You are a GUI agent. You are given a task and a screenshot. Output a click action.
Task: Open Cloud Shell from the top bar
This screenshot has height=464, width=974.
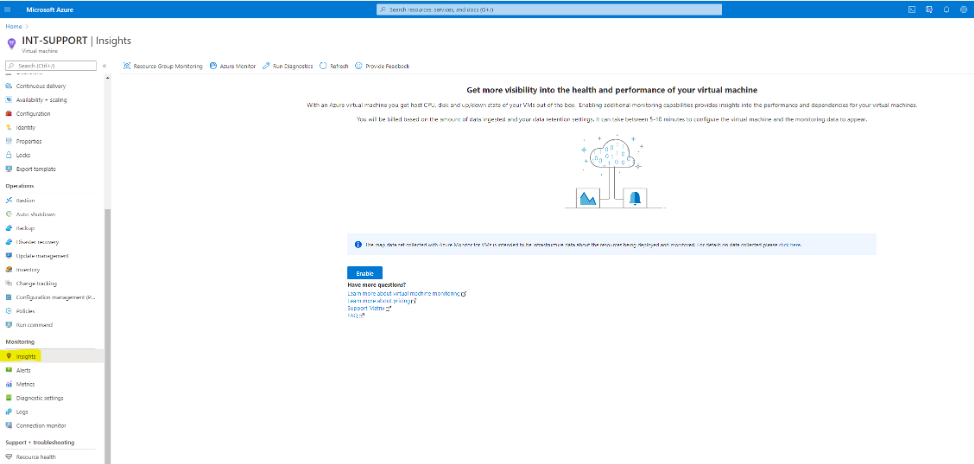(912, 9)
